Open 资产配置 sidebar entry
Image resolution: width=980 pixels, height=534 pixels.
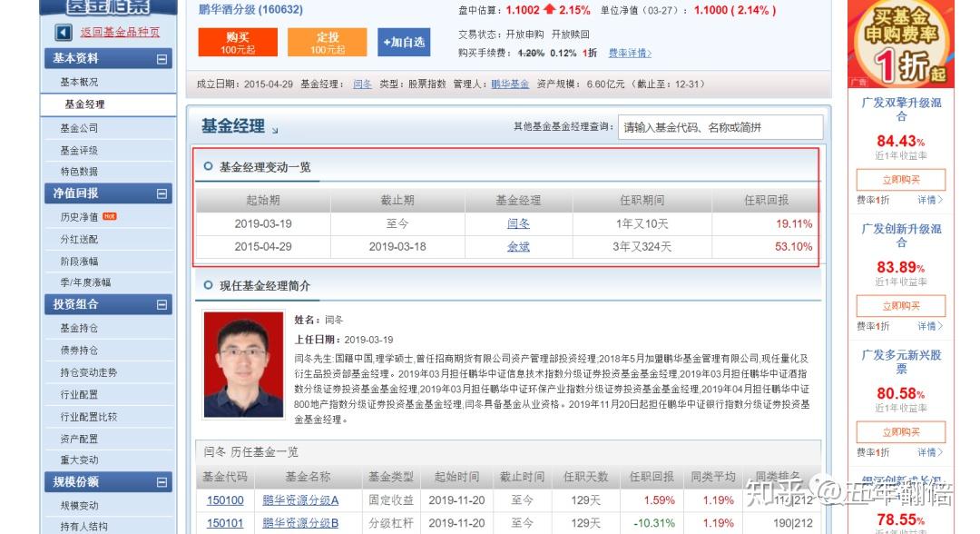pyautogui.click(x=79, y=439)
